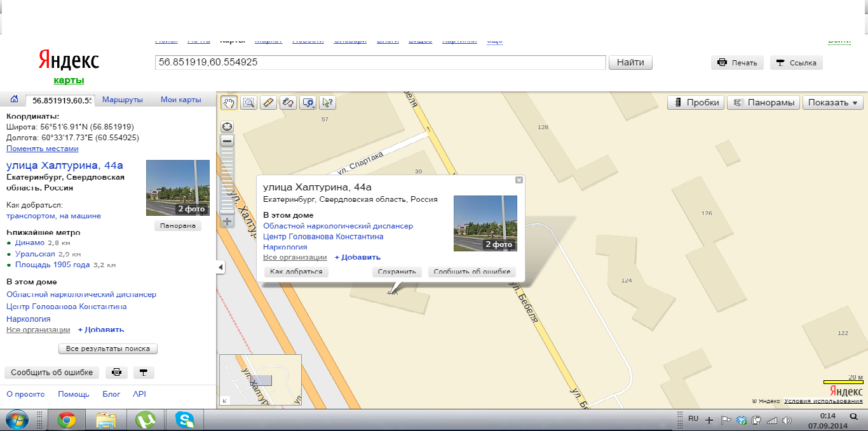Click the Печать print button
This screenshot has height=431, width=868.
(x=737, y=63)
